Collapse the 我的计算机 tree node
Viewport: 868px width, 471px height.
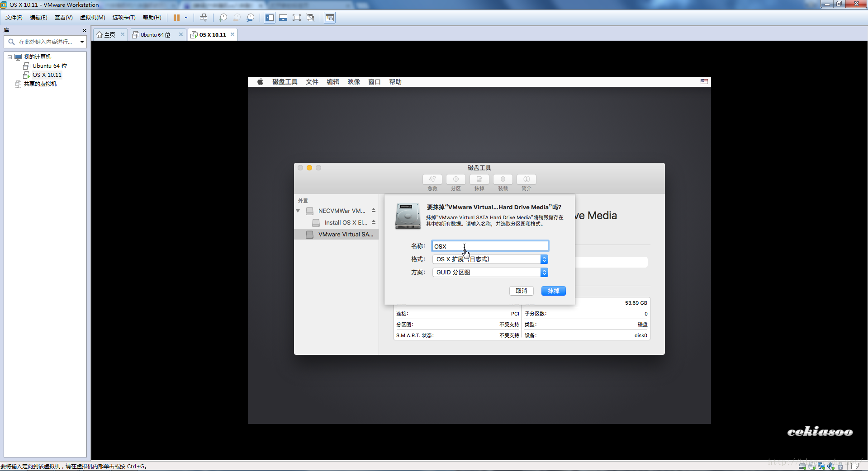(x=9, y=57)
